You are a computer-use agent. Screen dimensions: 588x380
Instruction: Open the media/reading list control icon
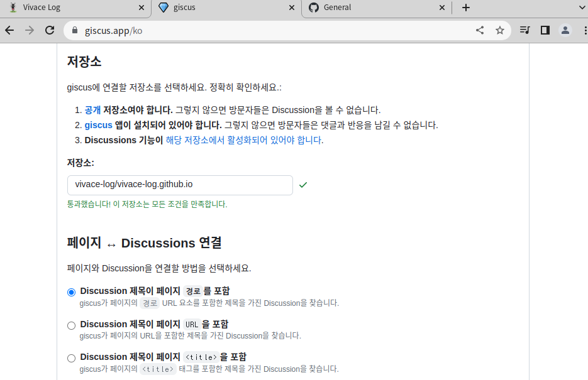click(525, 30)
